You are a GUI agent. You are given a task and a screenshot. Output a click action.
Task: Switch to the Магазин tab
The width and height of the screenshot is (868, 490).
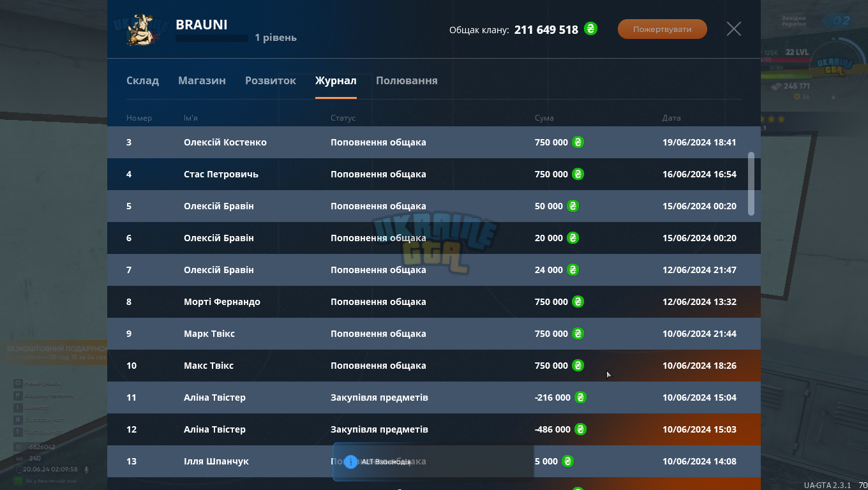coord(202,80)
